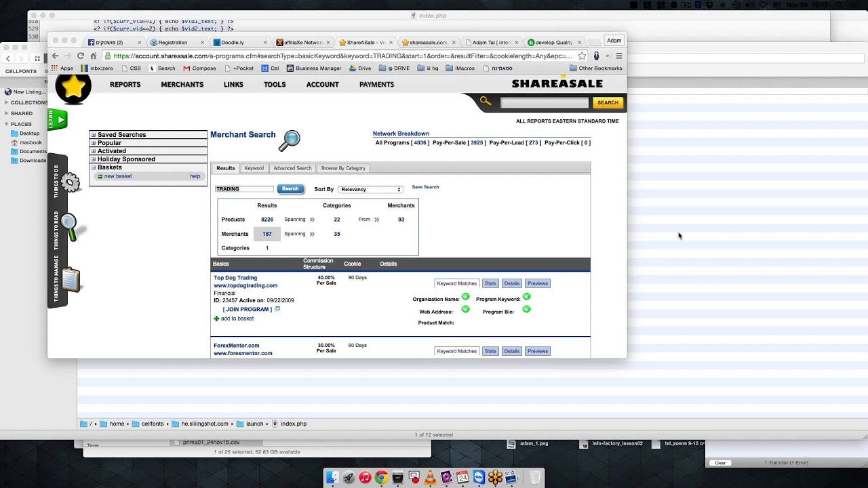Click the Save Search link
The height and width of the screenshot is (488, 868).
pyautogui.click(x=425, y=187)
